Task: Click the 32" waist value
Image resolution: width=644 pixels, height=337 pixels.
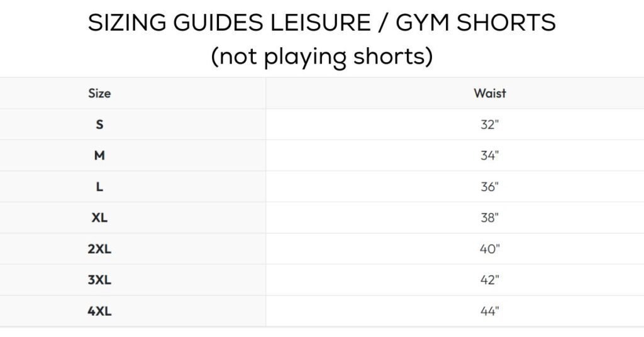Action: click(489, 124)
